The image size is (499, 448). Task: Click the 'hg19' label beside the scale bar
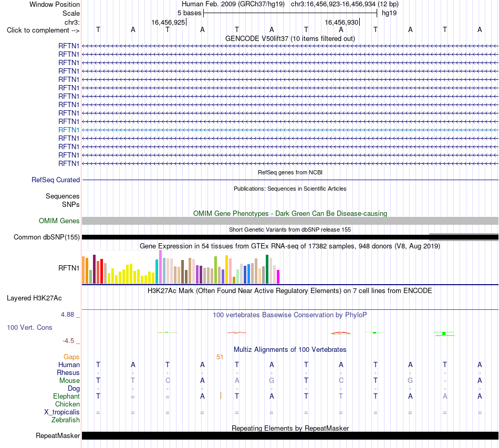[389, 13]
